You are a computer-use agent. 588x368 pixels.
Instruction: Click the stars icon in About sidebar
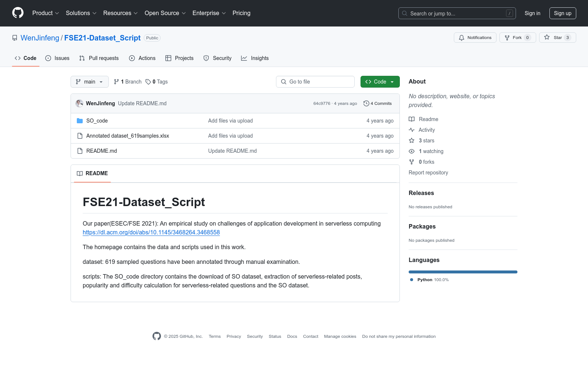pyautogui.click(x=412, y=141)
